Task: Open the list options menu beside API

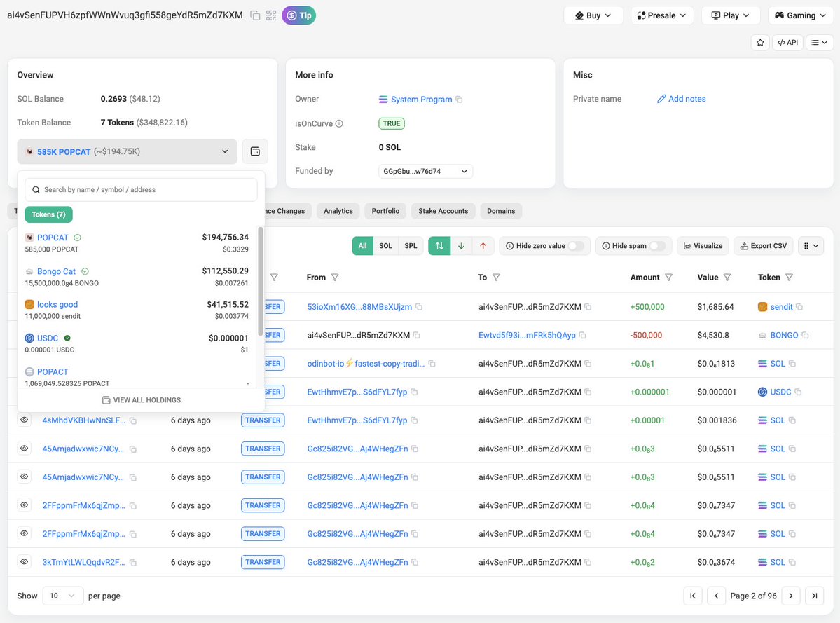Action: 820,42
